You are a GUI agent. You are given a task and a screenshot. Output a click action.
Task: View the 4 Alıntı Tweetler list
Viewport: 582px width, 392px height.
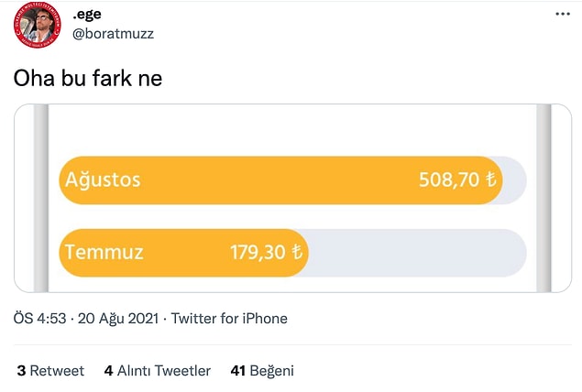tap(158, 371)
